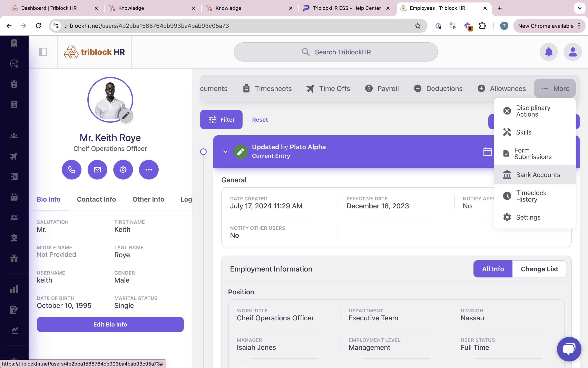The height and width of the screenshot is (368, 588).
Task: Switch to the Deductions tab
Action: point(438,89)
